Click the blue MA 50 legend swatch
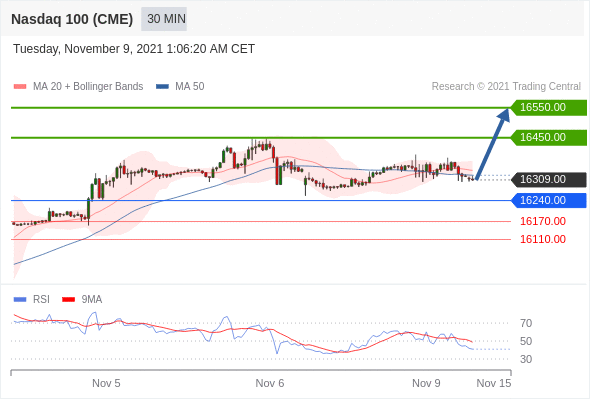The width and height of the screenshot is (590, 400). (162, 87)
